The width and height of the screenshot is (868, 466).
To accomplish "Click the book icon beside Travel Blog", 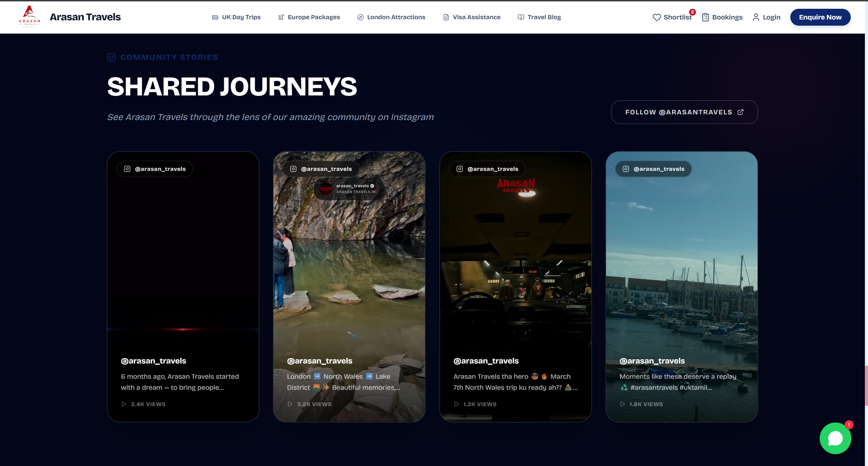I will [x=521, y=17].
